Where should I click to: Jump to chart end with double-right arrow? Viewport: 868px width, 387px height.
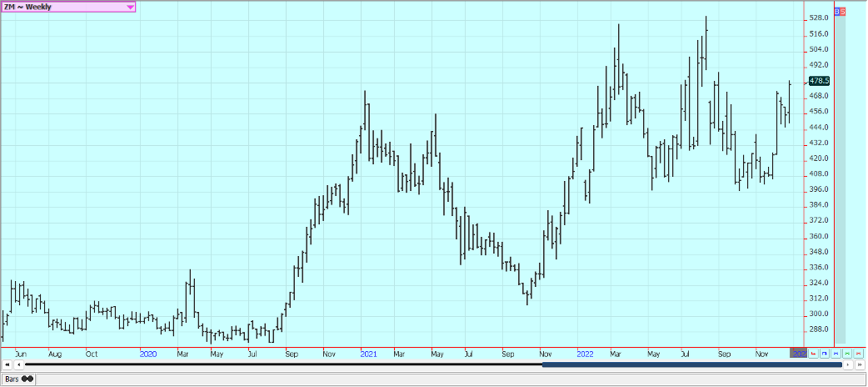point(859,364)
